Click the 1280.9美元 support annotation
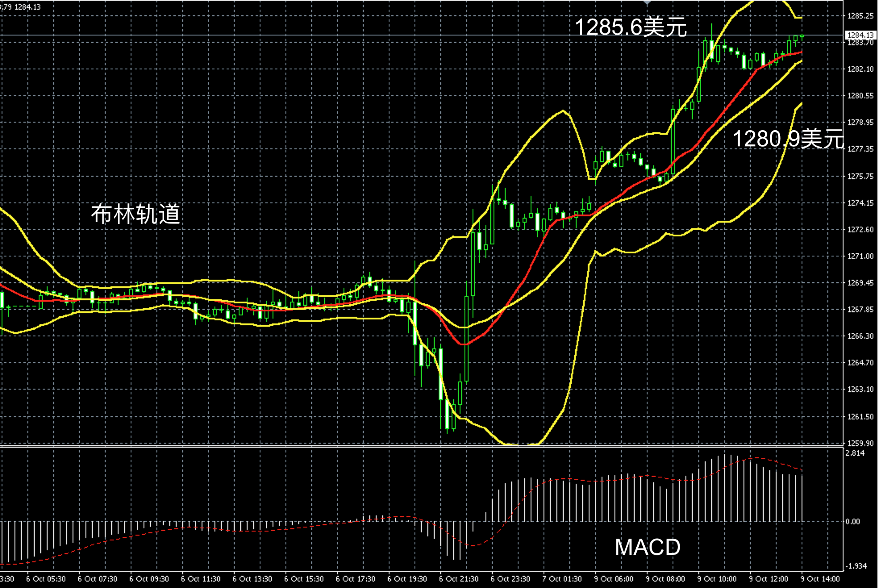 tap(787, 139)
